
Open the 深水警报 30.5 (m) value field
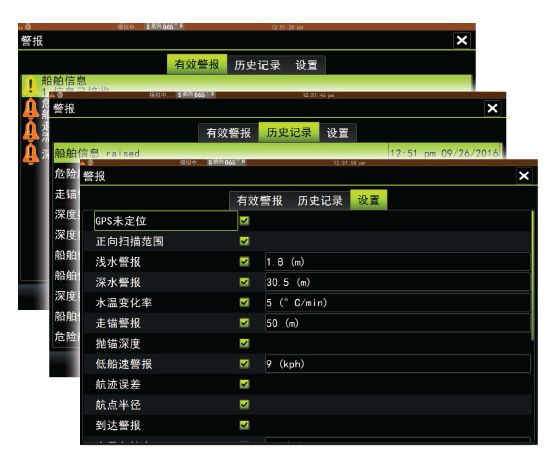397,282
